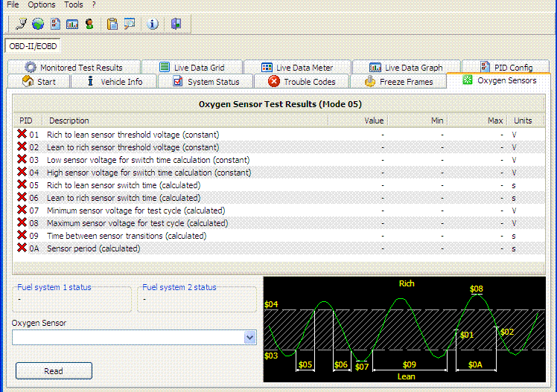Click the blue info toolbar icon
The height and width of the screenshot is (392, 557).
click(x=153, y=24)
